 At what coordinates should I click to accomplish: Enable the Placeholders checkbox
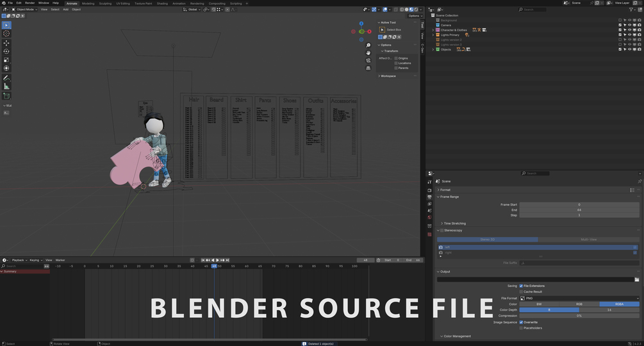(521, 328)
